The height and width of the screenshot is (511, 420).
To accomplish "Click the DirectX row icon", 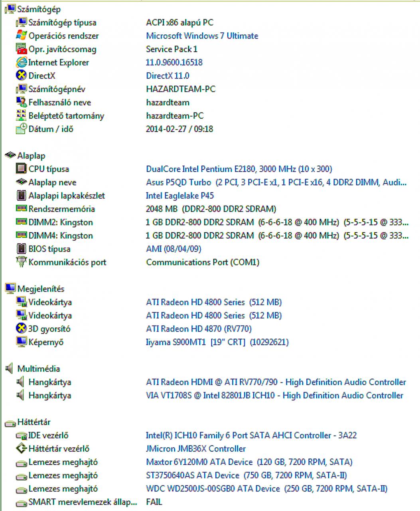I will (x=21, y=76).
